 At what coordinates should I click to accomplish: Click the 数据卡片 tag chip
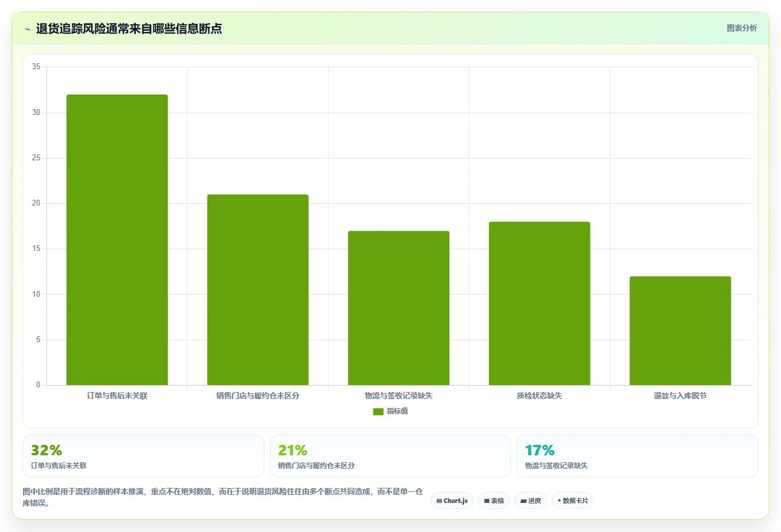coord(573,501)
